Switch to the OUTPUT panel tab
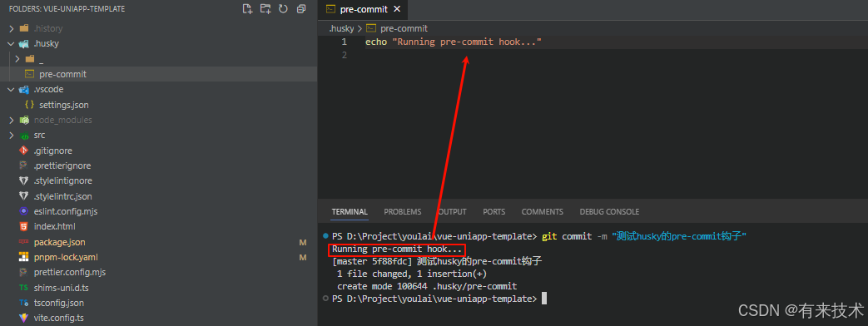This screenshot has height=326, width=868. 452,212
